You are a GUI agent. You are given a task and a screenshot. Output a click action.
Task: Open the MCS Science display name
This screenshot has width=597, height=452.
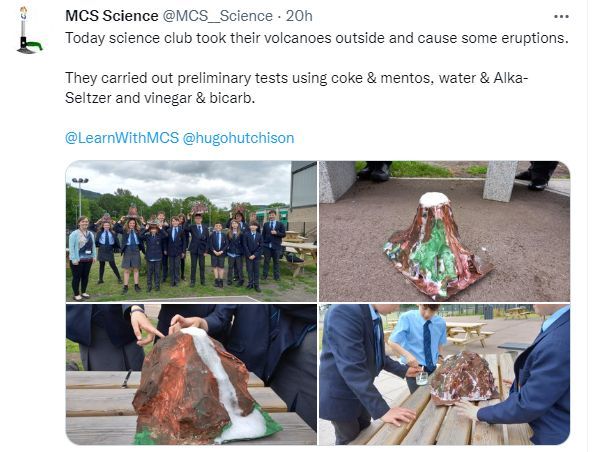[112, 16]
